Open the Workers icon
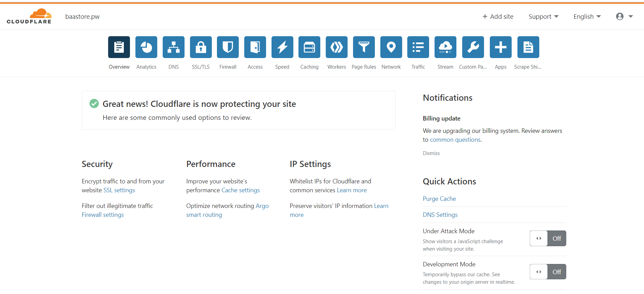Screen dimensions: 644x294 coord(337,47)
